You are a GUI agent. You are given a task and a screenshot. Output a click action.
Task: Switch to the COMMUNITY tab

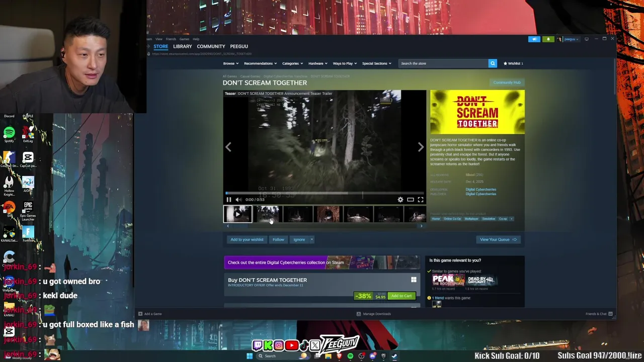tap(211, 46)
